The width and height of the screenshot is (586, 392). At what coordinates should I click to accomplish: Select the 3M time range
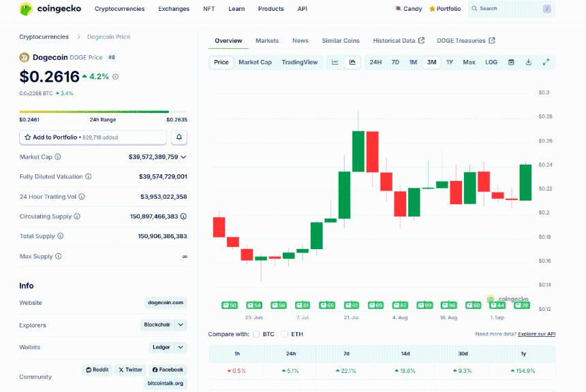(431, 63)
